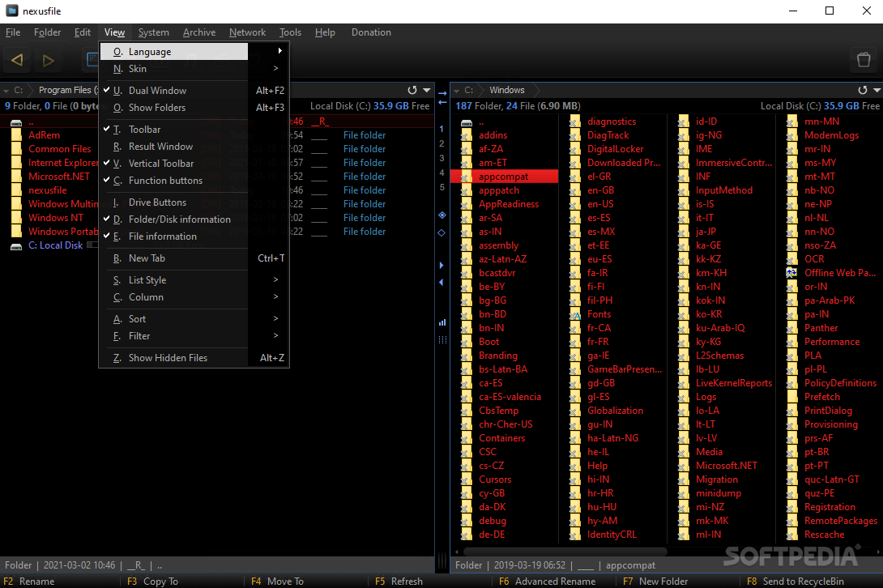
Task: Open the System menu
Action: 154,32
